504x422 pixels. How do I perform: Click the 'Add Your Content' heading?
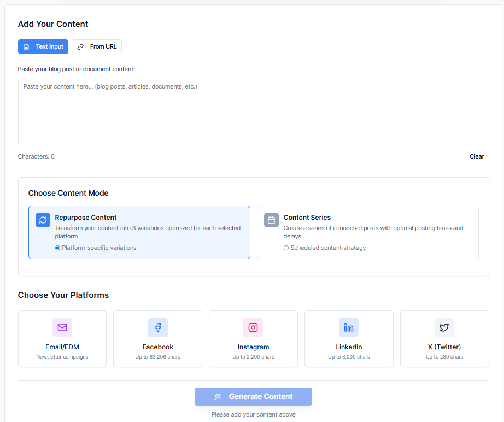pyautogui.click(x=53, y=24)
